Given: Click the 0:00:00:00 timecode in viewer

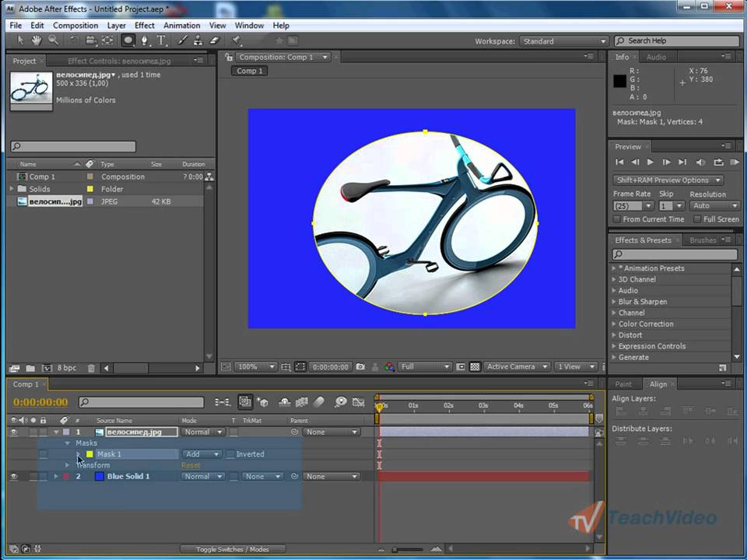Looking at the screenshot, I should coord(330,367).
